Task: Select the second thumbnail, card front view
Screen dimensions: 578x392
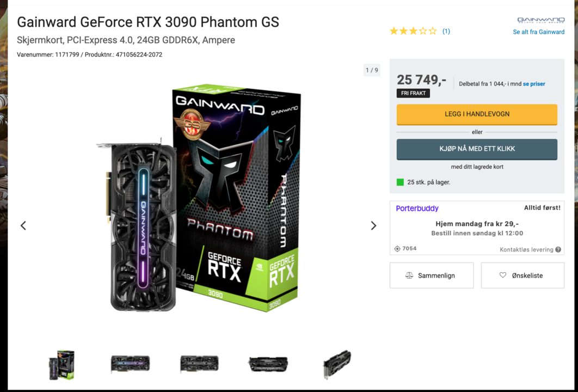Action: pos(130,364)
